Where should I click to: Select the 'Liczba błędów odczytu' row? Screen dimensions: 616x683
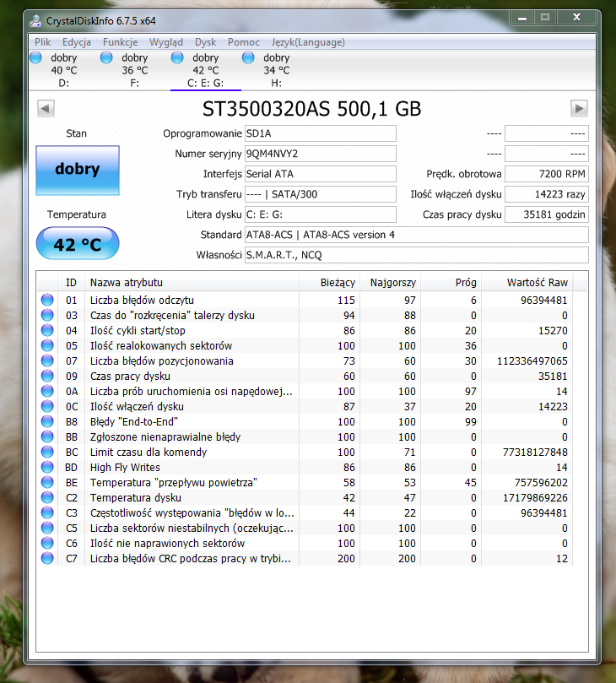[305, 300]
